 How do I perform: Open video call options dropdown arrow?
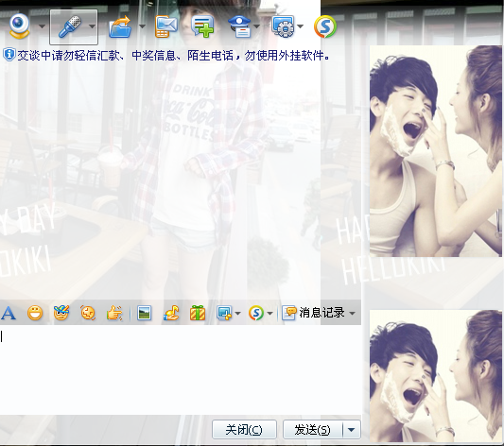point(43,26)
